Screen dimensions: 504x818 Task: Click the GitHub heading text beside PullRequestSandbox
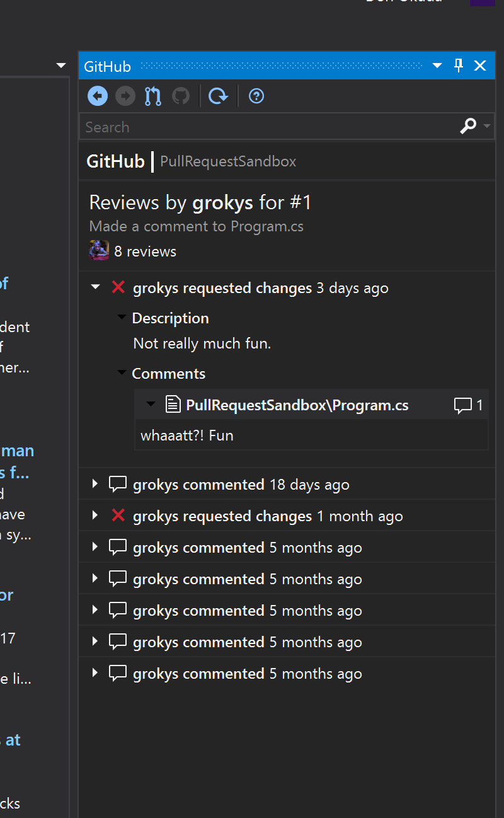click(x=115, y=161)
